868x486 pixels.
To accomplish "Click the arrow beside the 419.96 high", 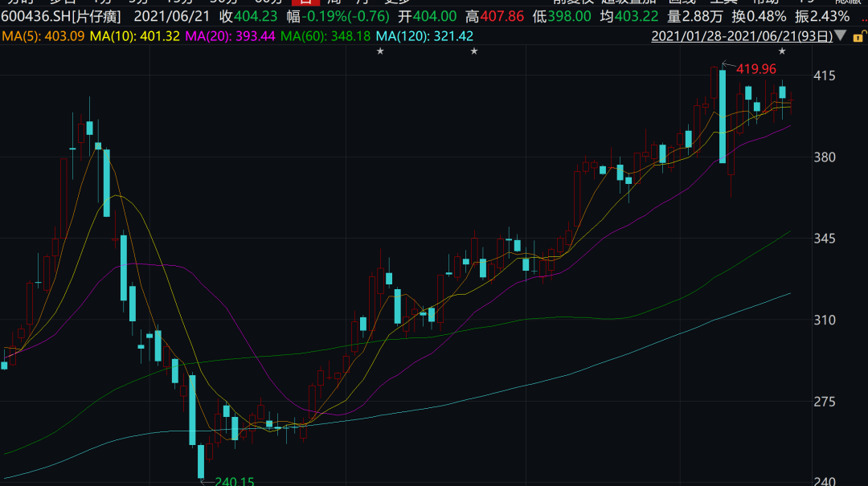I will click(x=728, y=66).
